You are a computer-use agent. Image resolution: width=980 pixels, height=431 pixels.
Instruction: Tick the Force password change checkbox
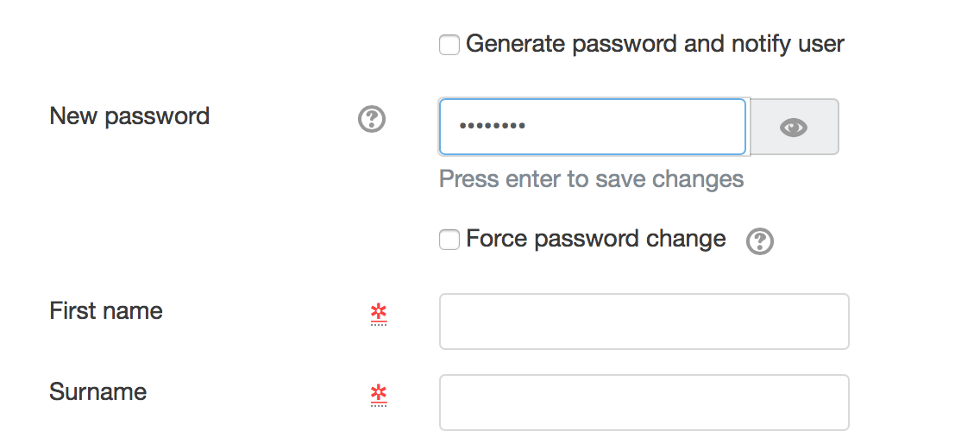click(x=449, y=240)
